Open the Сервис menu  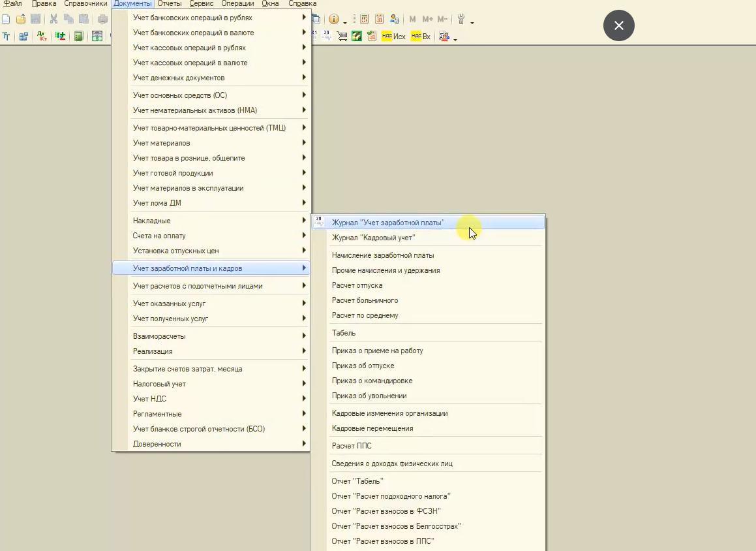(201, 3)
